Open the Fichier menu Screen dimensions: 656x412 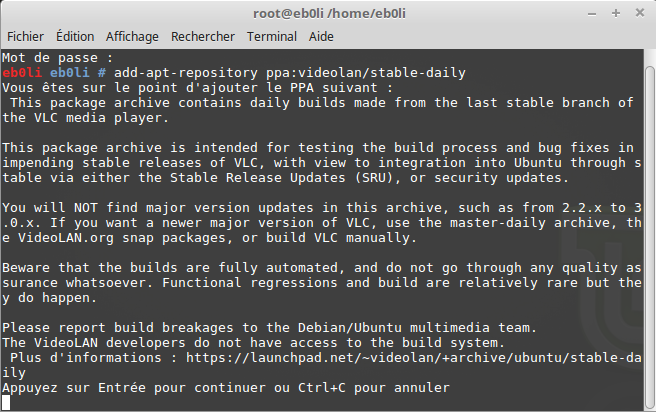25,37
